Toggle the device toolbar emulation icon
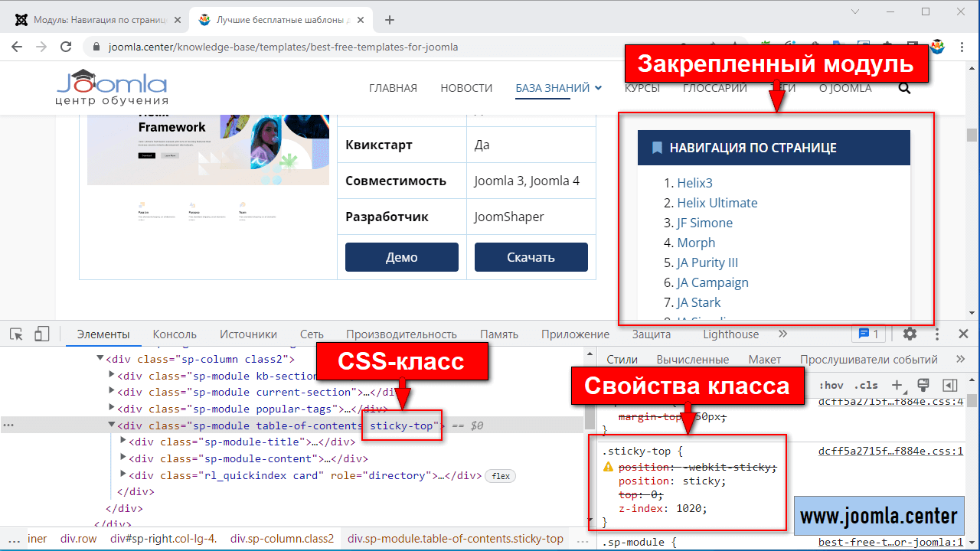This screenshot has width=980, height=551. 41,334
